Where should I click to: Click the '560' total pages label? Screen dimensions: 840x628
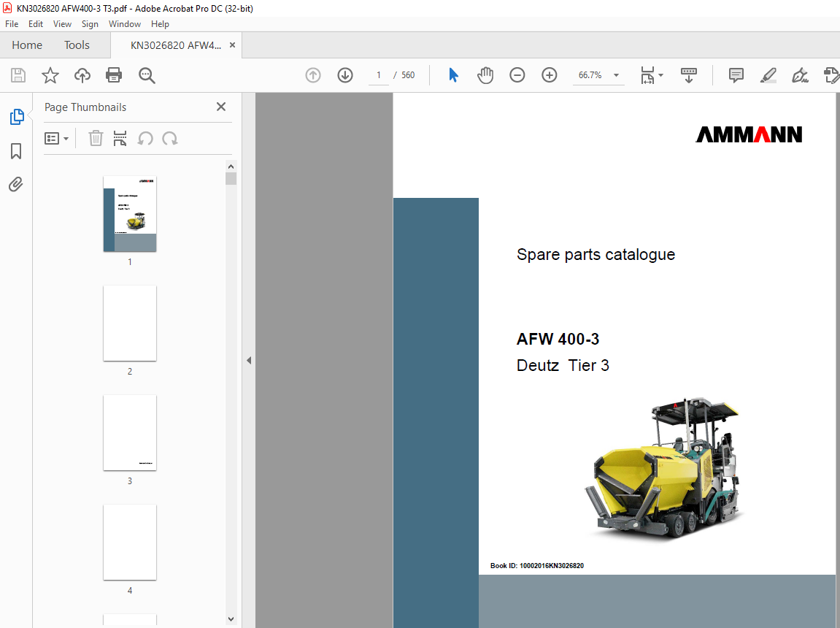(x=408, y=75)
